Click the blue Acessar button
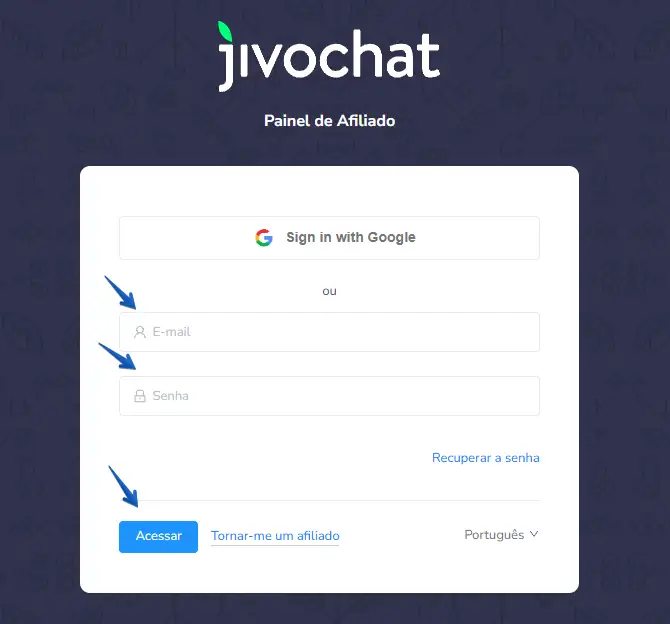 [158, 536]
